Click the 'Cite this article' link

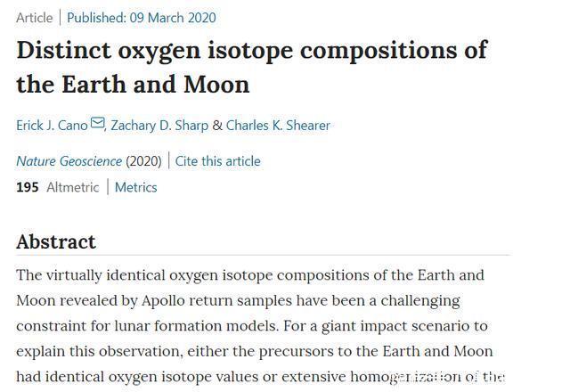218,161
